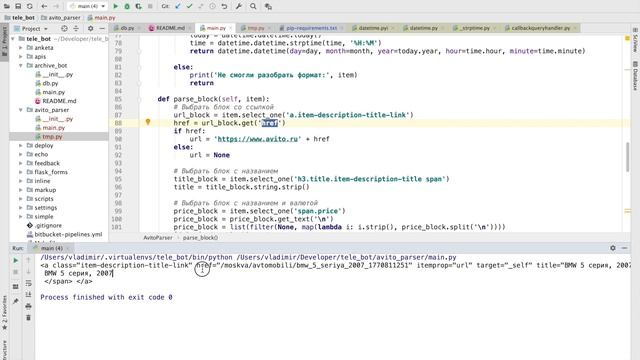Screen dimensions: 640x360
Task: Expand the flask_forms folder
Action: coord(21,172)
